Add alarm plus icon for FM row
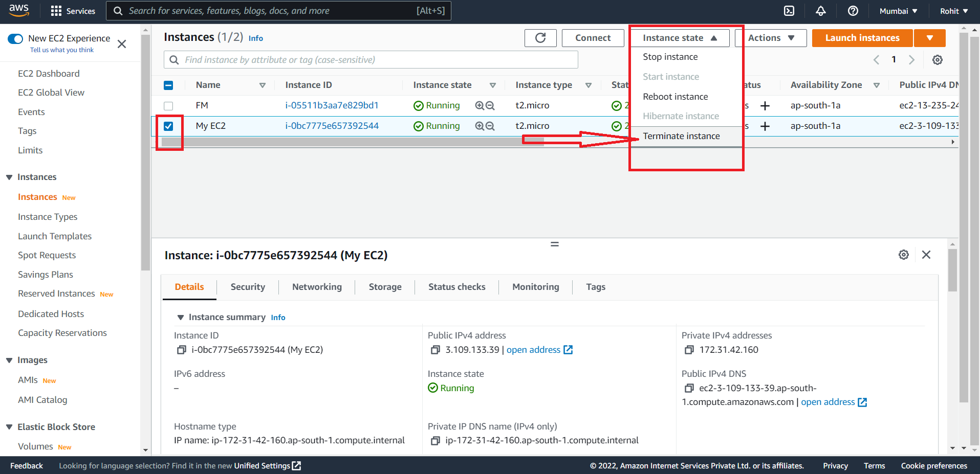Image resolution: width=980 pixels, height=474 pixels. click(x=765, y=105)
